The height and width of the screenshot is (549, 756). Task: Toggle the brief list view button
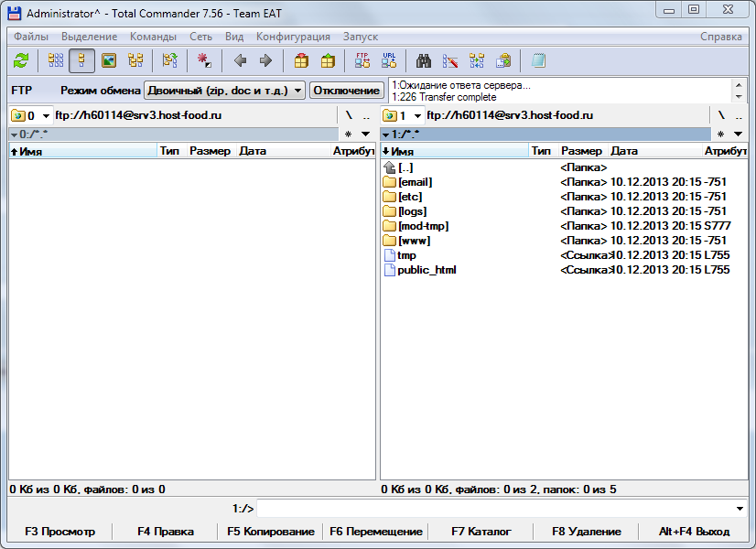tap(56, 60)
